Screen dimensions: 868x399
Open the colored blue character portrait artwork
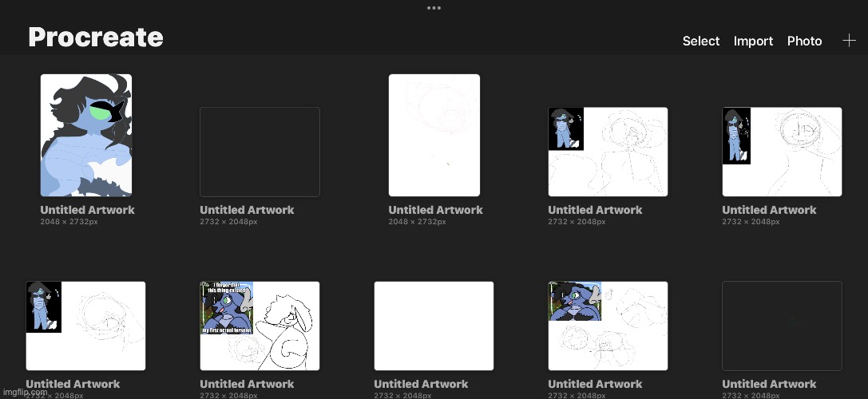coord(86,135)
